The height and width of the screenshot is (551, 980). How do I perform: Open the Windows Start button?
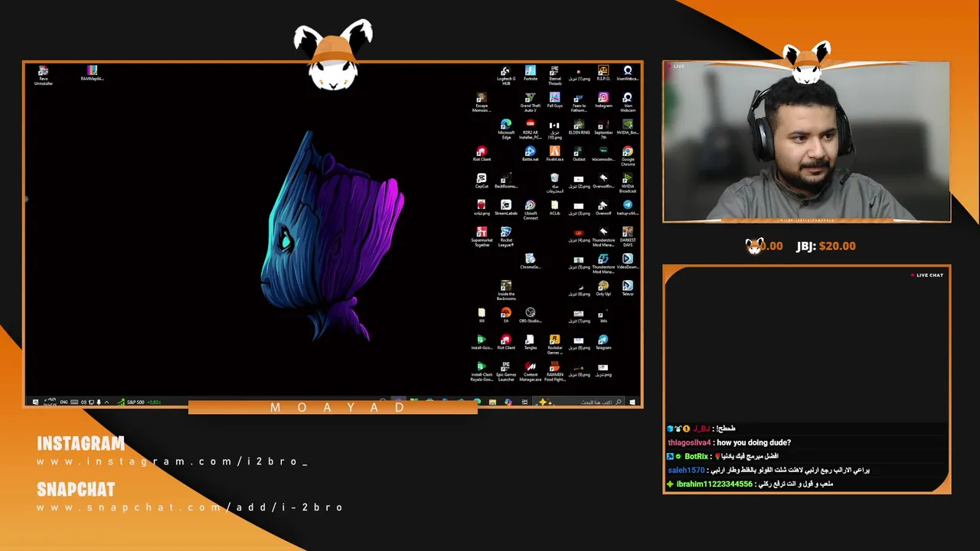(632, 402)
